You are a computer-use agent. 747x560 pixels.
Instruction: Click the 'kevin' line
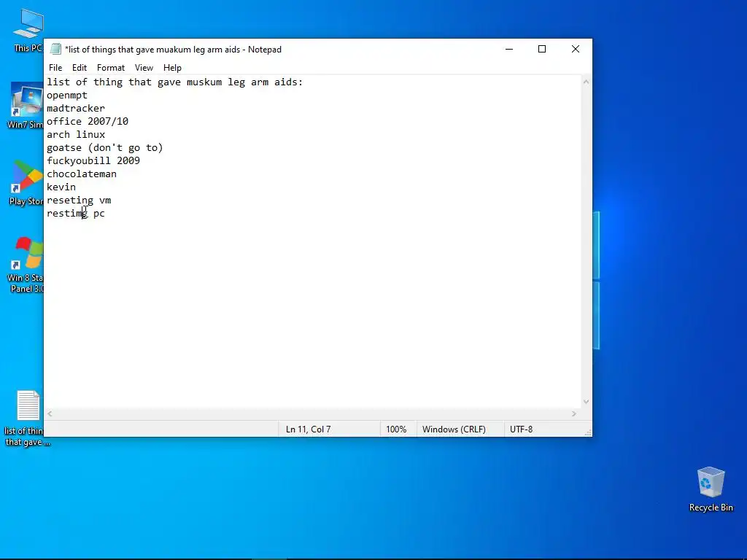click(61, 187)
